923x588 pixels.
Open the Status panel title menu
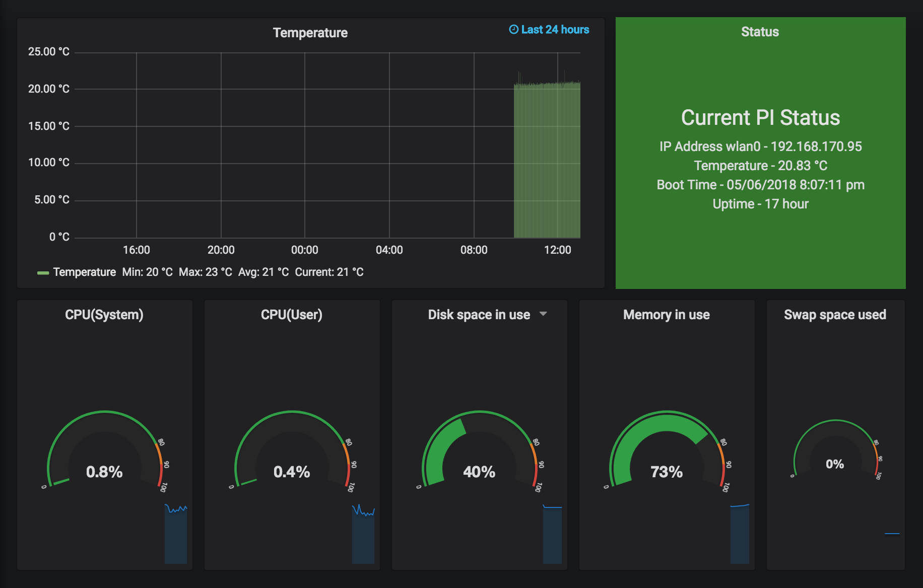pos(760,32)
